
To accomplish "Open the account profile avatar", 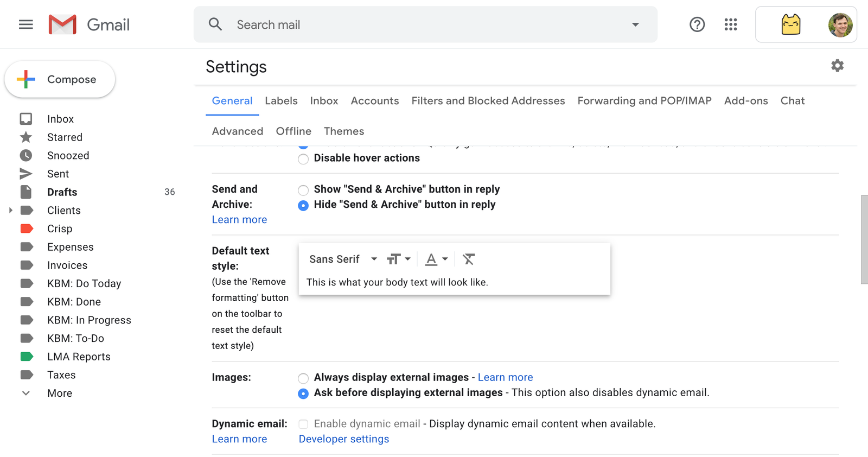I will 840,24.
